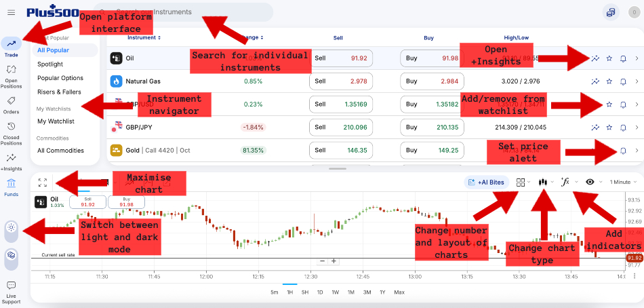Select Popular Options category

pos(60,78)
